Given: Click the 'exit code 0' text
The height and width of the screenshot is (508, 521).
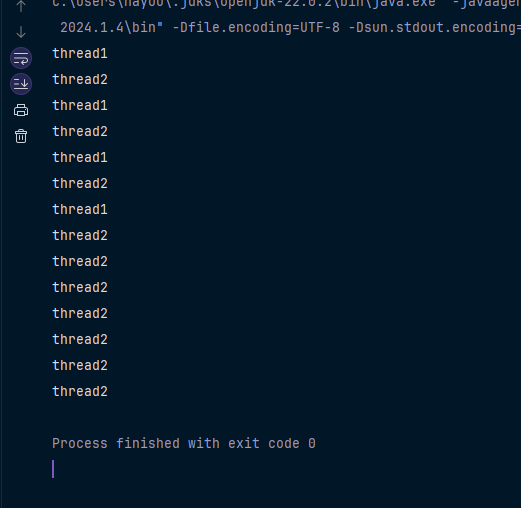Looking at the screenshot, I should [272, 443].
